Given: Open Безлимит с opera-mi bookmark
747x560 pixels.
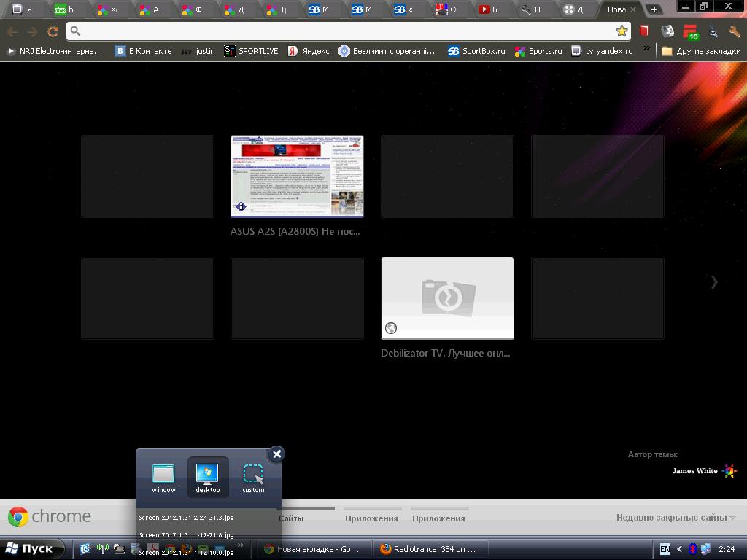Looking at the screenshot, I should [x=387, y=51].
